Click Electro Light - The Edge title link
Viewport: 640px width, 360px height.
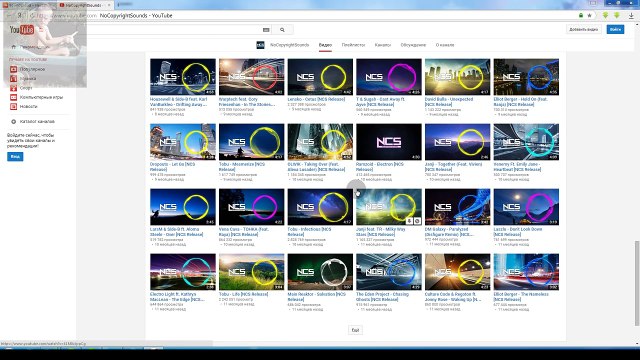(x=177, y=296)
